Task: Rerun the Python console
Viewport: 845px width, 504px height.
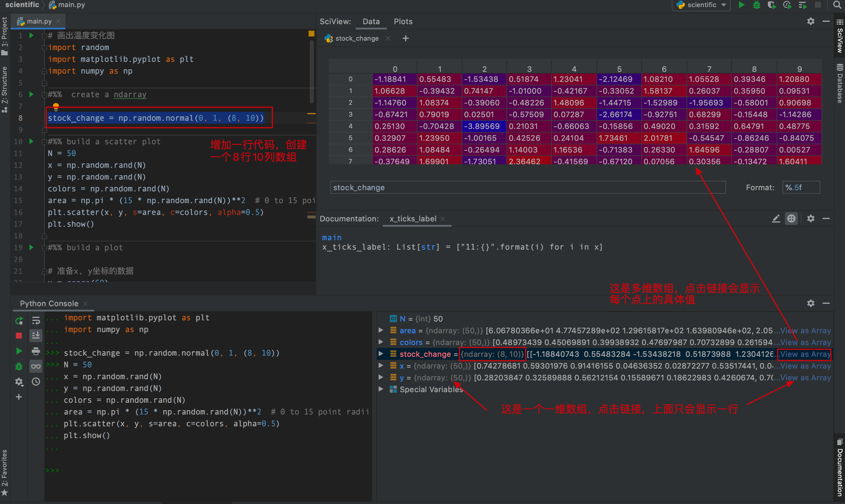Action: tap(19, 320)
